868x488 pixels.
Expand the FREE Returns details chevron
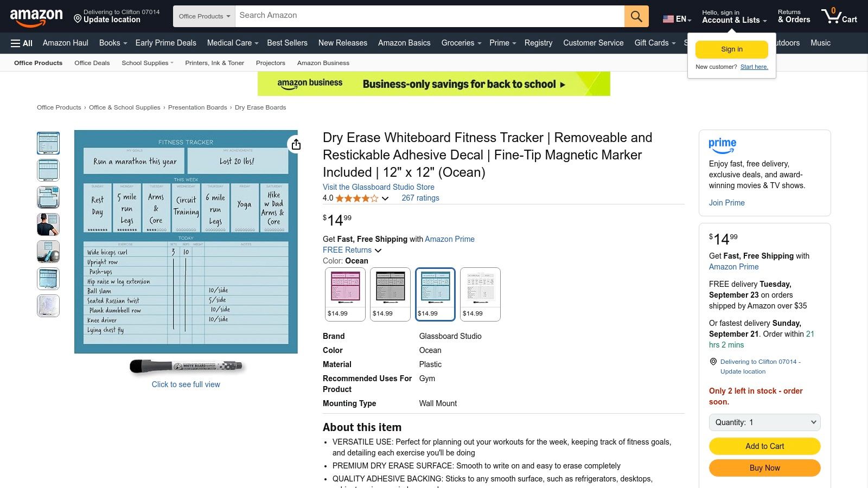(378, 251)
